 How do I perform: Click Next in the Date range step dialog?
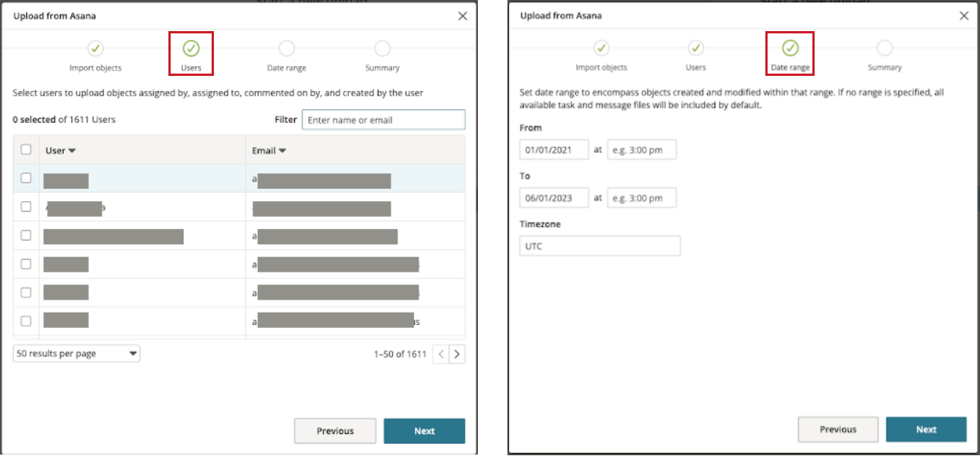coord(926,429)
